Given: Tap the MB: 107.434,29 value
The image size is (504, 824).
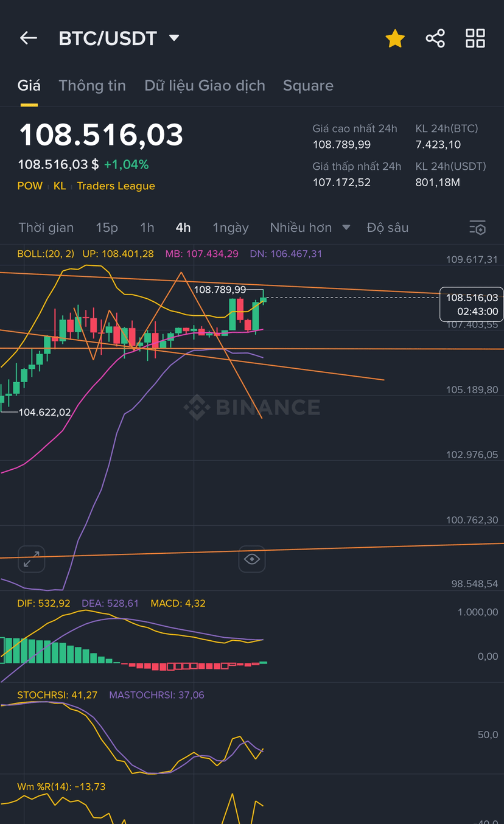Looking at the screenshot, I should coord(202,254).
